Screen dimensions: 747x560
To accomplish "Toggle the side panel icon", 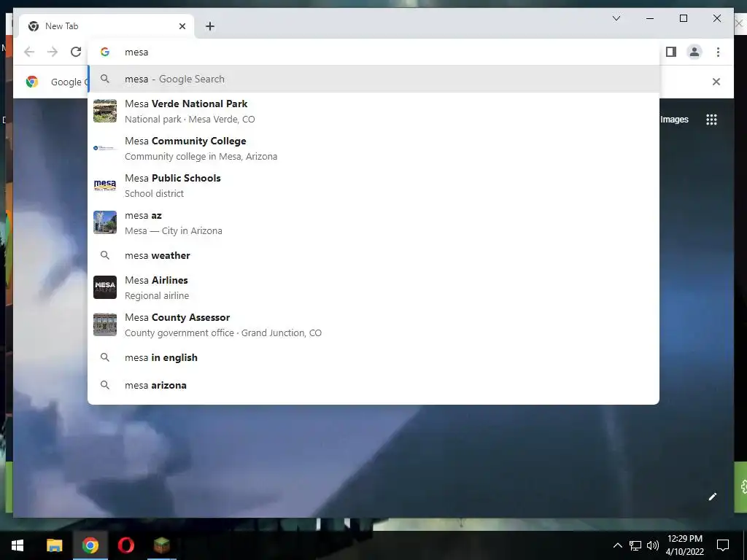I will tap(671, 52).
